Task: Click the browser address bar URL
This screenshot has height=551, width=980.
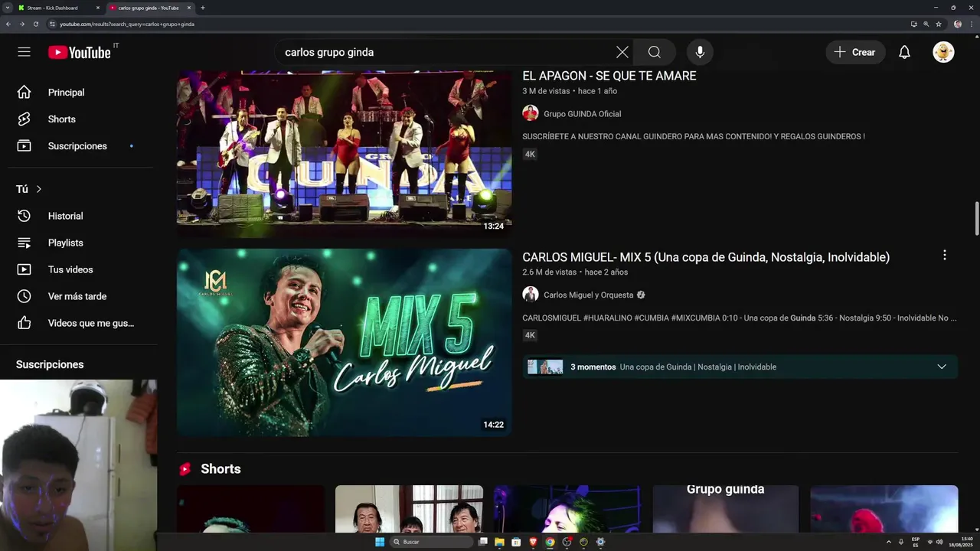Action: [127, 24]
